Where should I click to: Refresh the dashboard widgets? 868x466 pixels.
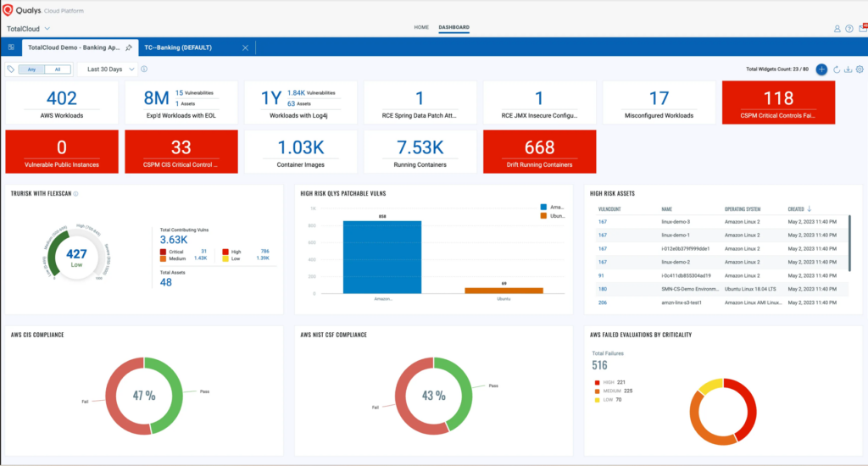(x=837, y=69)
